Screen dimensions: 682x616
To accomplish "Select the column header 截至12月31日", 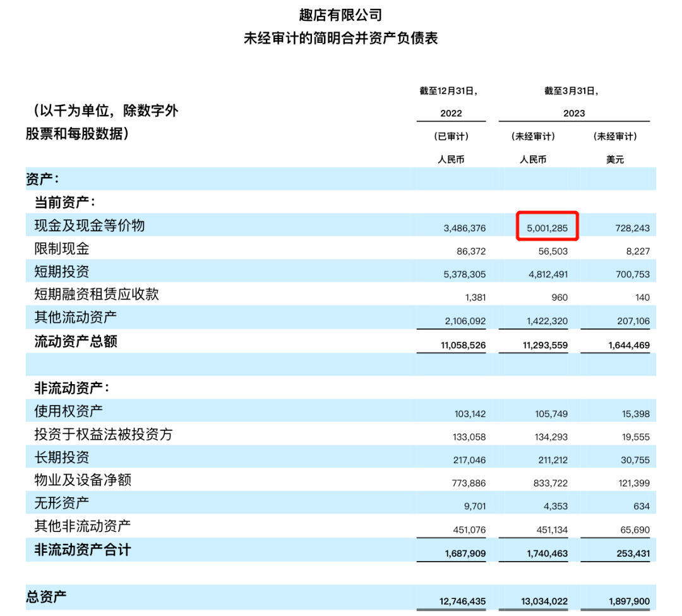I will click(x=450, y=89).
